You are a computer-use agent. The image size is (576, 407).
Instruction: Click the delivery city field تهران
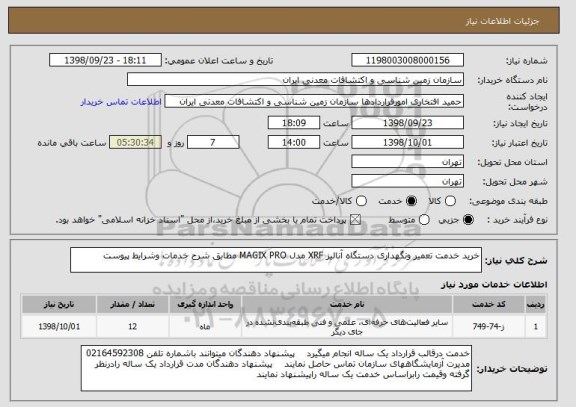click(x=407, y=181)
